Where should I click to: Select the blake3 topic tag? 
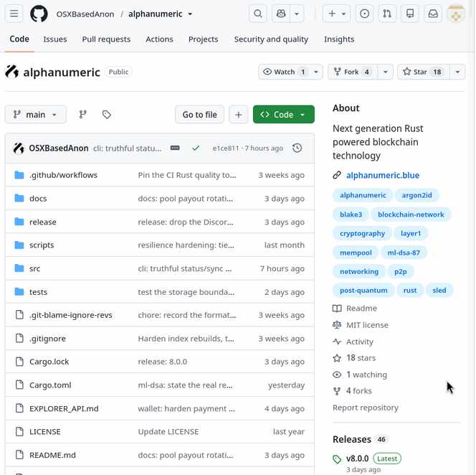click(x=351, y=215)
